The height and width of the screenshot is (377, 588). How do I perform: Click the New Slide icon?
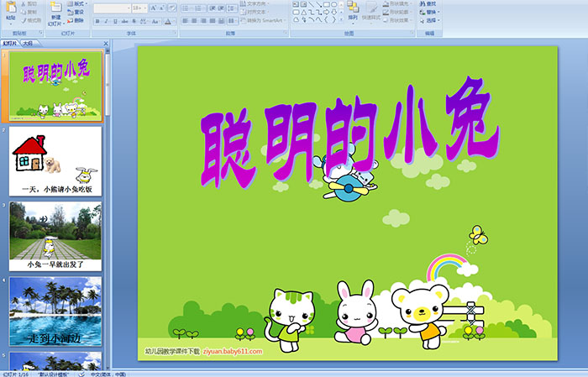tap(55, 8)
